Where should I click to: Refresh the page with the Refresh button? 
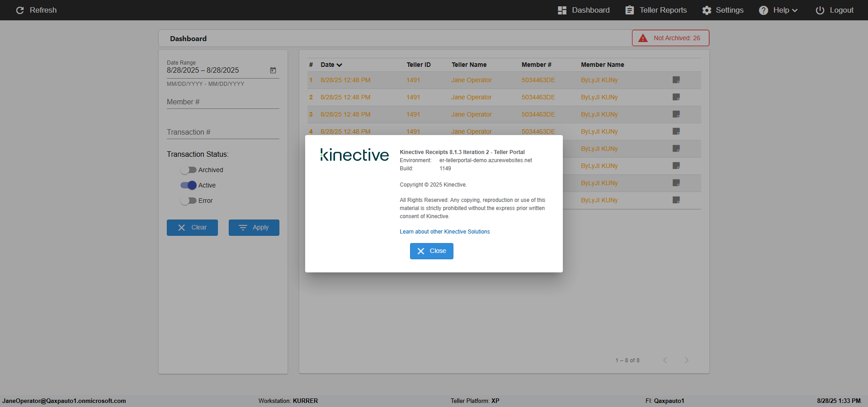tap(36, 10)
